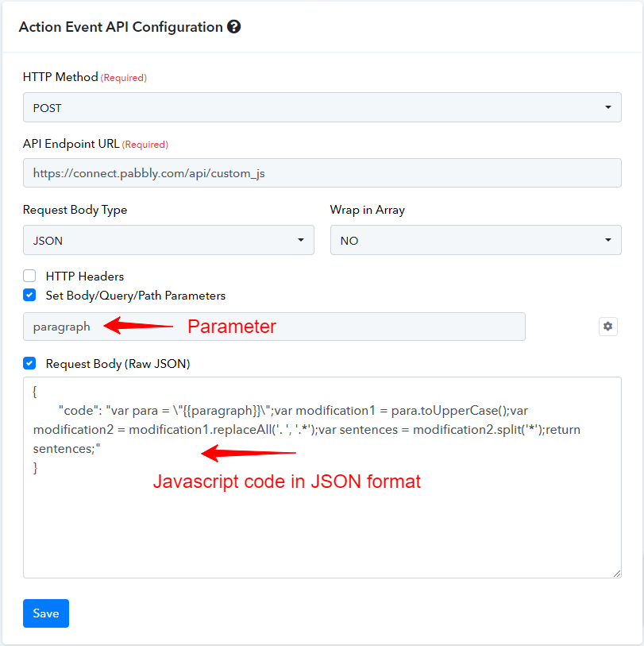This screenshot has height=646, width=644.
Task: Click the Save button
Action: (46, 613)
